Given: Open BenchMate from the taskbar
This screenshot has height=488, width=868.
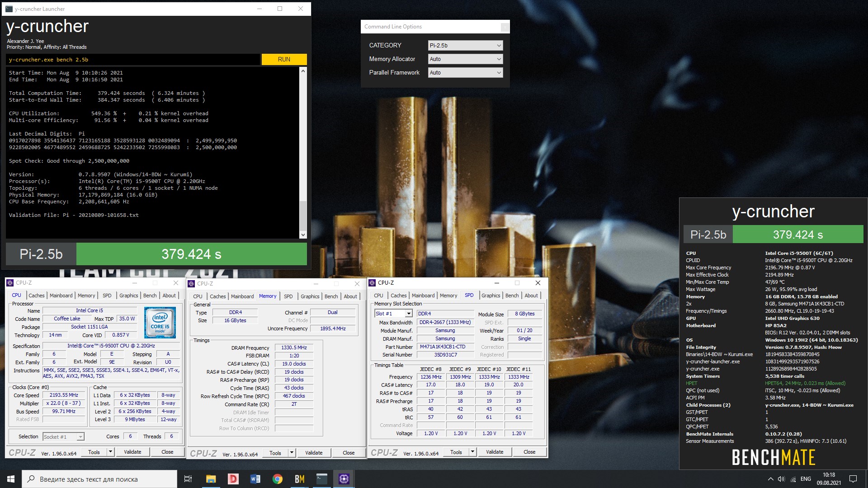Looking at the screenshot, I should tap(300, 479).
